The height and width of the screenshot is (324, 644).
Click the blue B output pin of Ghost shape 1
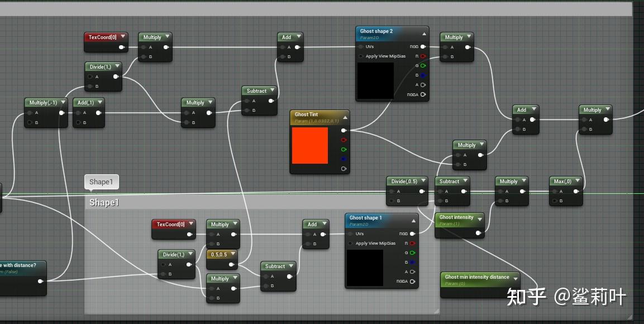click(x=412, y=262)
